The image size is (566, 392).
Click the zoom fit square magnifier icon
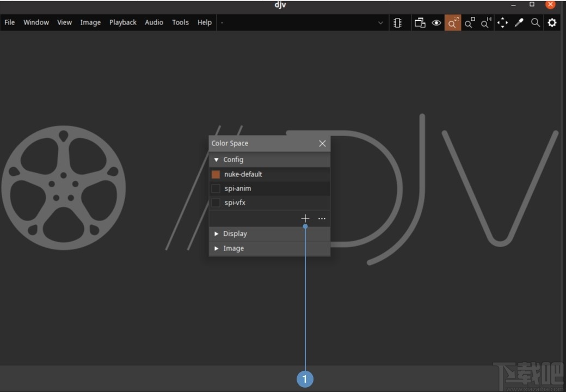pos(469,23)
